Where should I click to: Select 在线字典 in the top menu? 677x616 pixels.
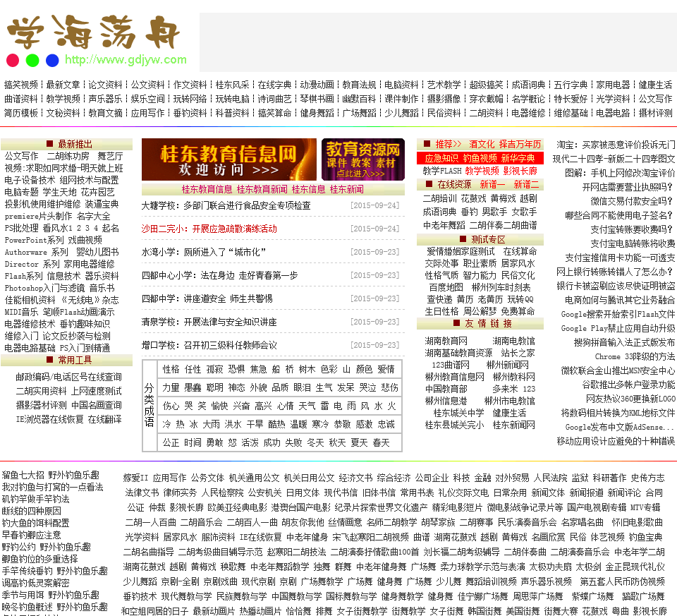click(274, 85)
